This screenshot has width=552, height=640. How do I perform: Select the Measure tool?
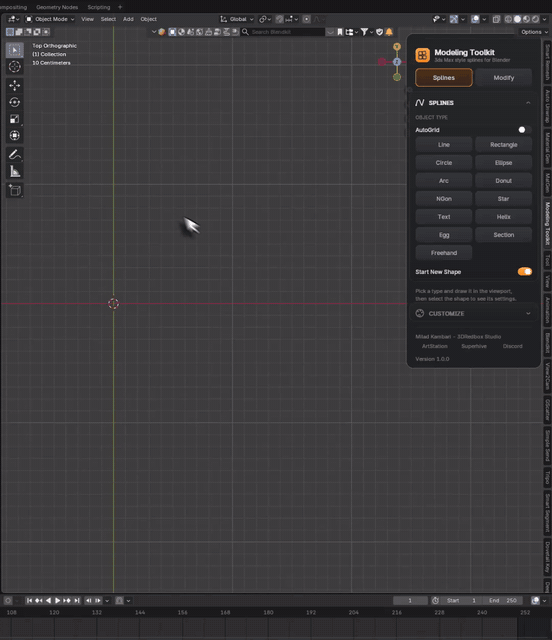tap(15, 171)
